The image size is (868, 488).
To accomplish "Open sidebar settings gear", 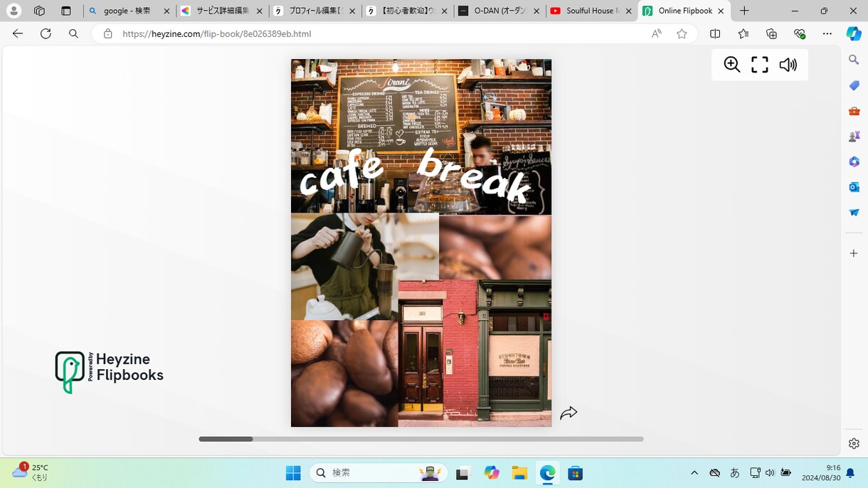I will pos(854,443).
